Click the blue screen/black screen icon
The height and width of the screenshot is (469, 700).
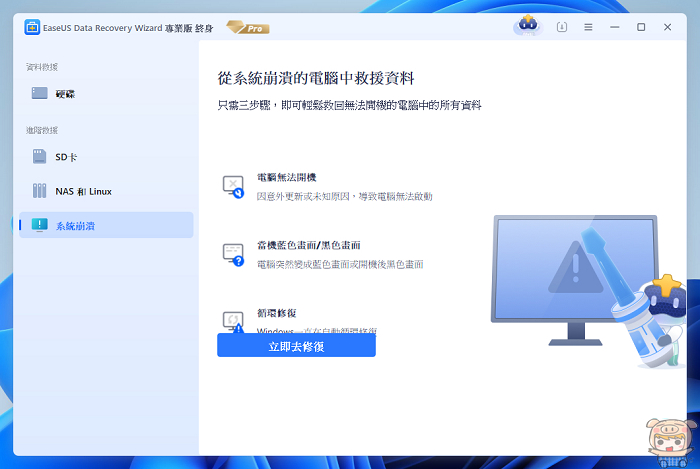pos(233,255)
